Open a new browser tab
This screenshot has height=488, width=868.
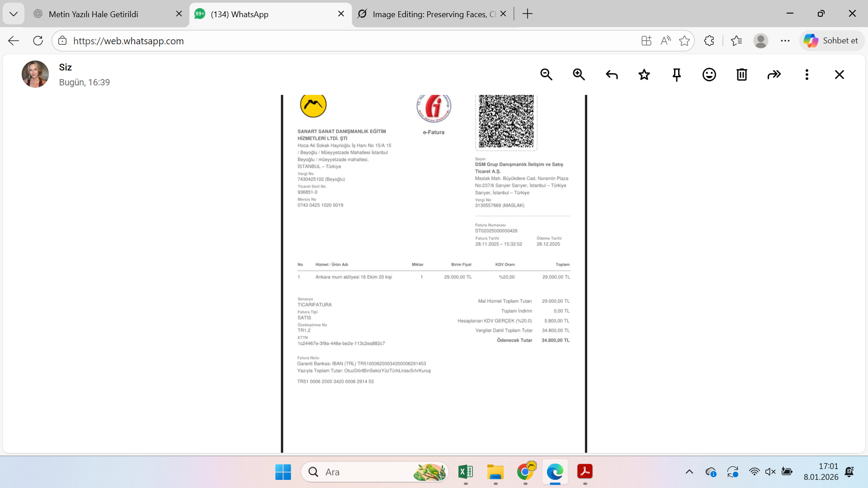528,14
